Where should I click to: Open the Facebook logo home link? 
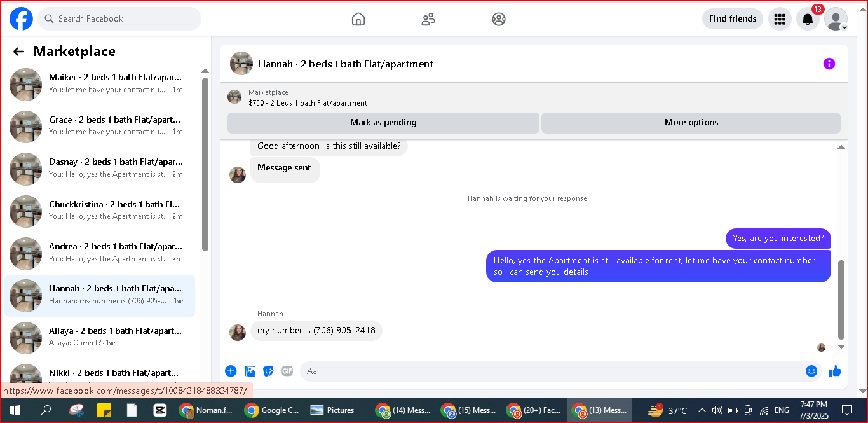point(21,18)
